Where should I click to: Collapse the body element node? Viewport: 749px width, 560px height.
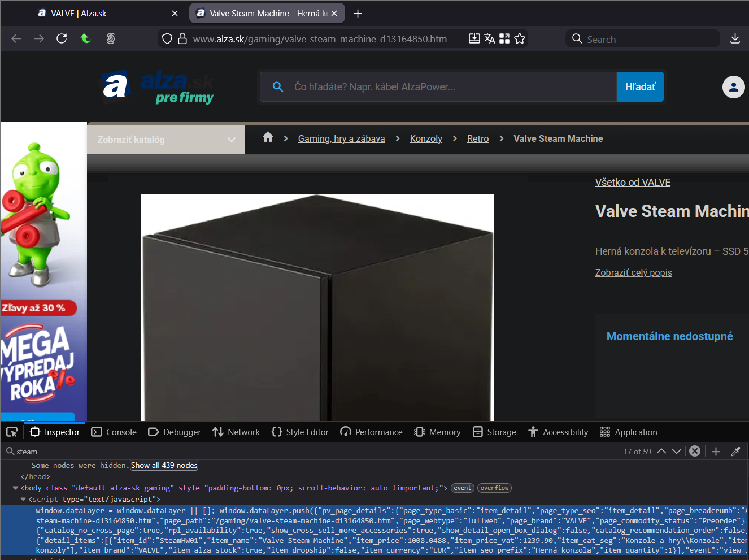(x=15, y=488)
